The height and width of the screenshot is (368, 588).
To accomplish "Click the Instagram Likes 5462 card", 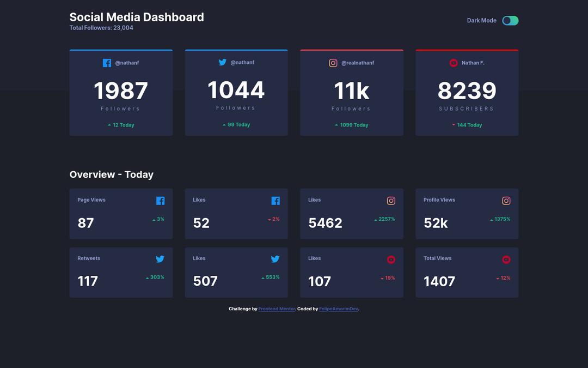I will (352, 214).
